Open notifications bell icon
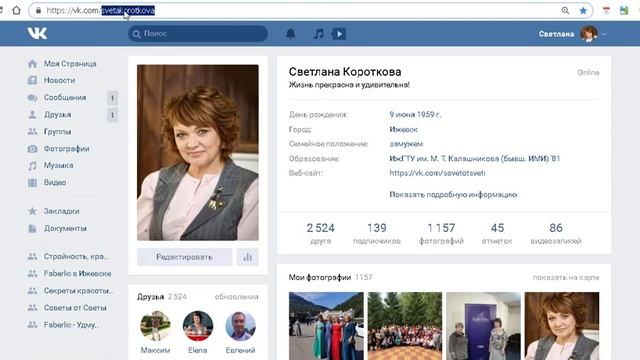This screenshot has width=640, height=360. 291,33
